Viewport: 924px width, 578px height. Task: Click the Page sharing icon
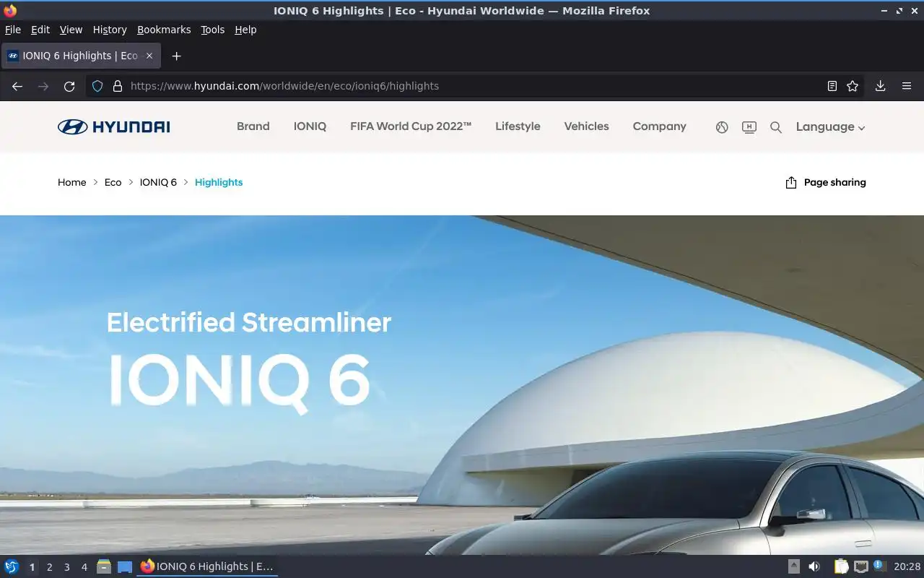(x=790, y=183)
